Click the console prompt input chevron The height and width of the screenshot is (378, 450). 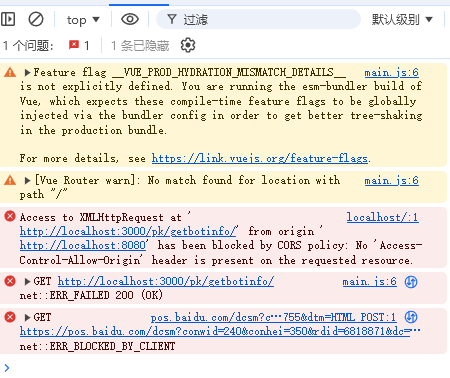click(7, 368)
